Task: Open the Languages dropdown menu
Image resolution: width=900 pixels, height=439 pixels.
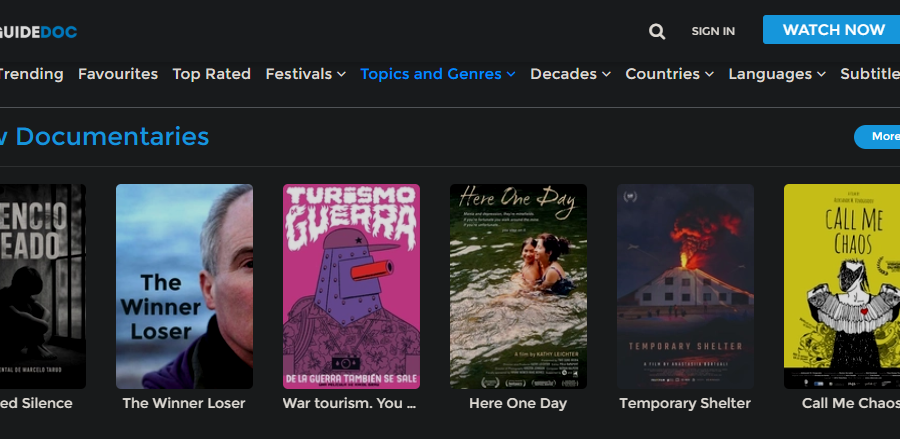Action: 777,74
